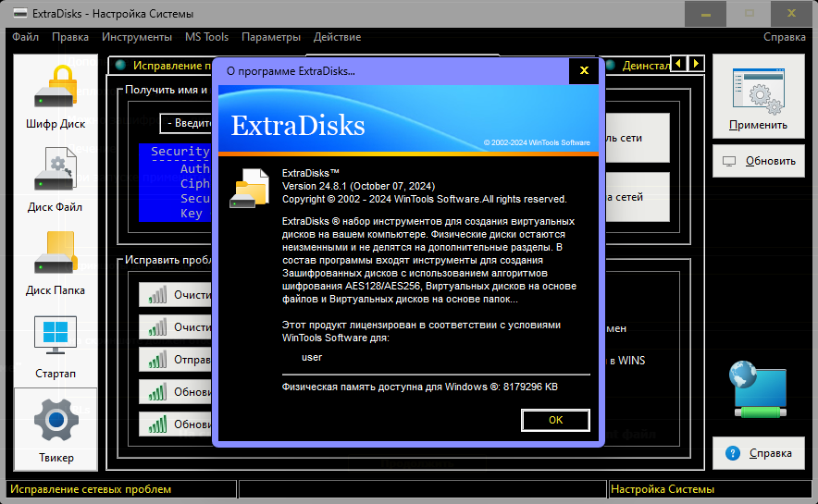Open the Диск Папка folder disk tool
This screenshot has width=818, height=504.
[56, 264]
